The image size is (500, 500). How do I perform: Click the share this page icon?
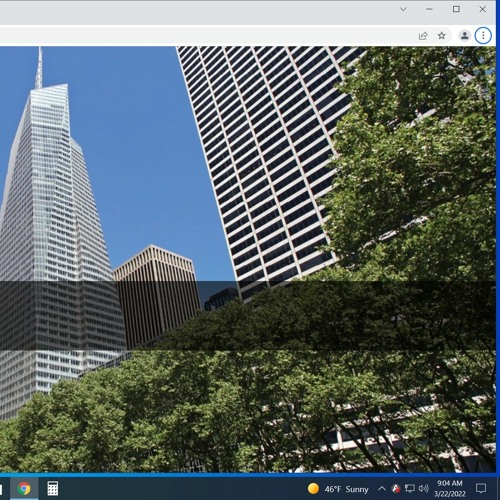(x=423, y=35)
